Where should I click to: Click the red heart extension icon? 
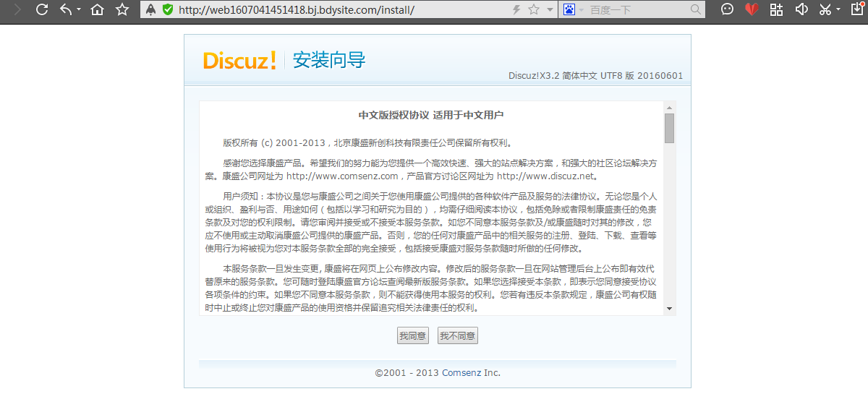click(x=752, y=10)
